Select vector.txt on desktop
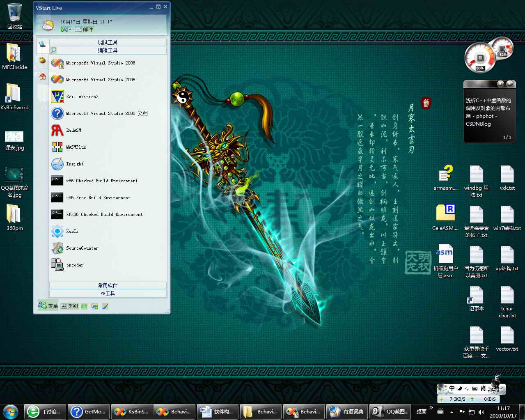Image resolution: width=525 pixels, height=420 pixels. [507, 339]
